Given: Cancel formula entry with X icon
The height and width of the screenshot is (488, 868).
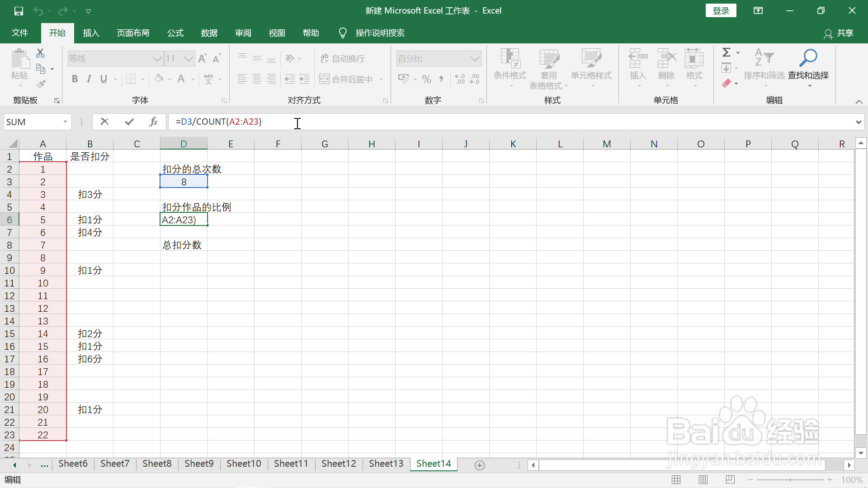Looking at the screenshot, I should [104, 122].
